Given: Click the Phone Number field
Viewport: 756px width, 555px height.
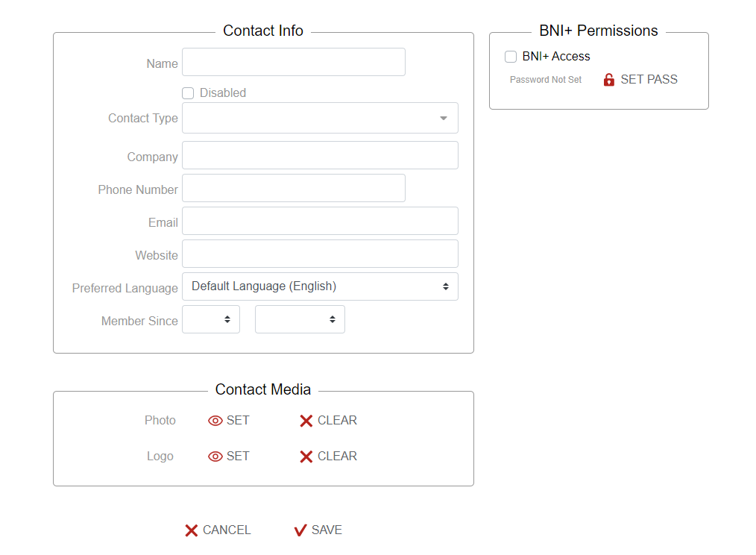Looking at the screenshot, I should click(x=293, y=188).
